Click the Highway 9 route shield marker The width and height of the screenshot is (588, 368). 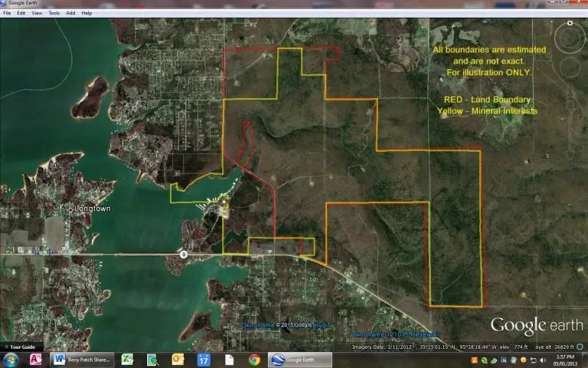pos(184,253)
